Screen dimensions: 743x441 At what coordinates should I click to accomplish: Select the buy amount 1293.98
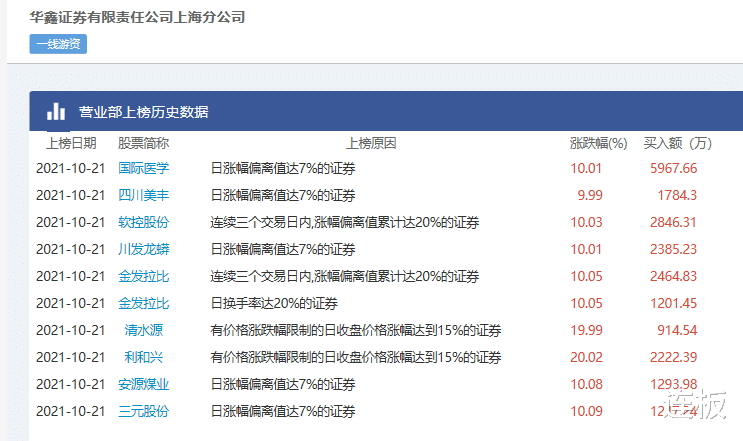pos(673,384)
